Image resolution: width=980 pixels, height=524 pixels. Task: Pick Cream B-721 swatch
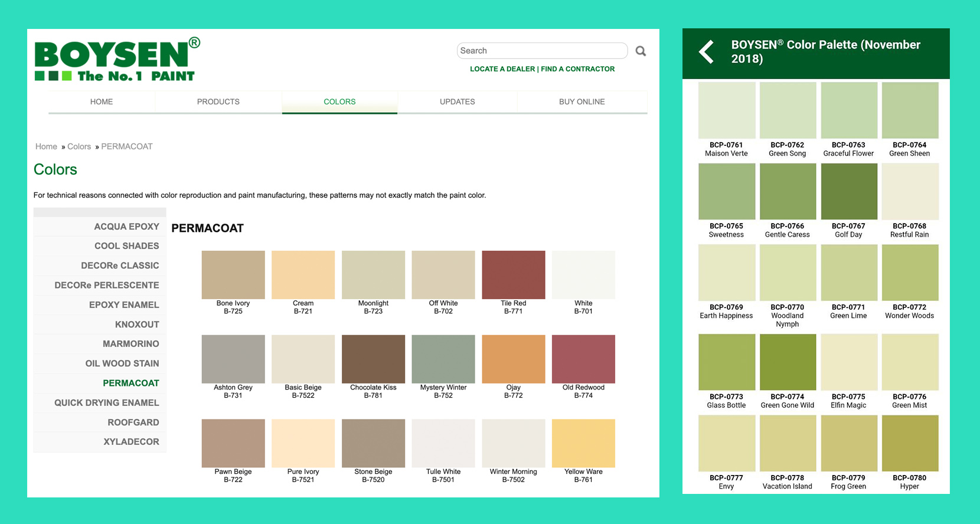tap(303, 275)
